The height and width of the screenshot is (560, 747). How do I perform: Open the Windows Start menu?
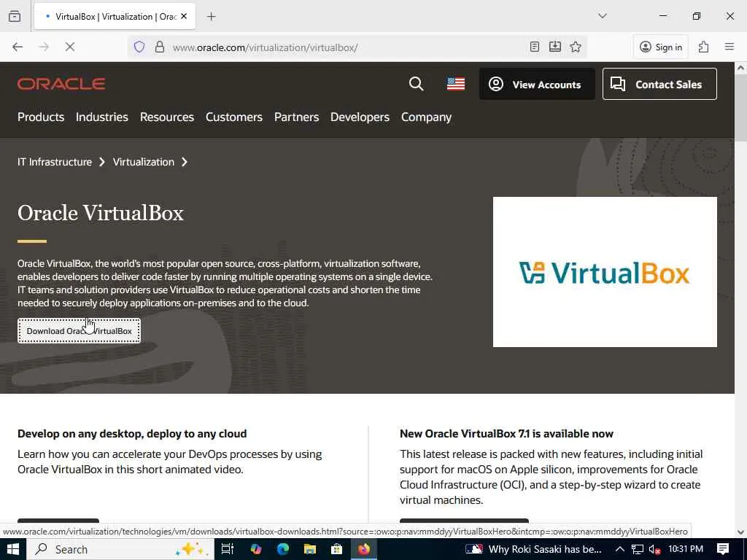(x=12, y=549)
